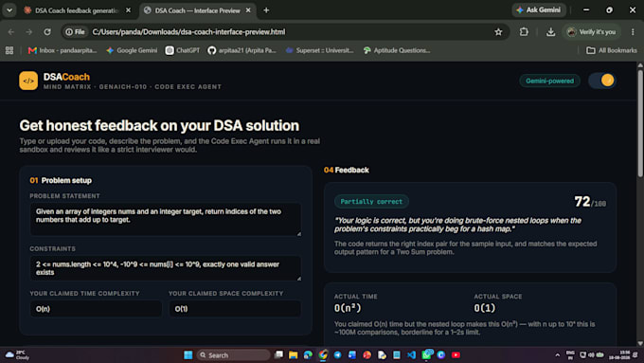Image resolution: width=644 pixels, height=363 pixels.
Task: Open Telegram from taskbar
Action: [x=337, y=354]
